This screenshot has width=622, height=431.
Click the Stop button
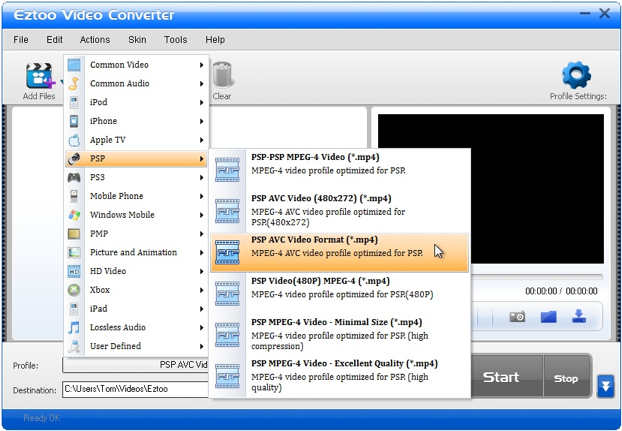(568, 377)
